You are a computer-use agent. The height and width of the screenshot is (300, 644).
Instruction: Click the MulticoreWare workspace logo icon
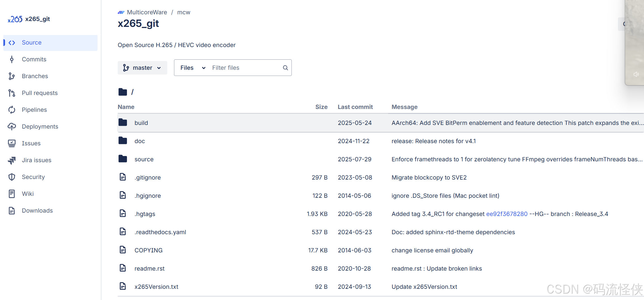tap(121, 12)
